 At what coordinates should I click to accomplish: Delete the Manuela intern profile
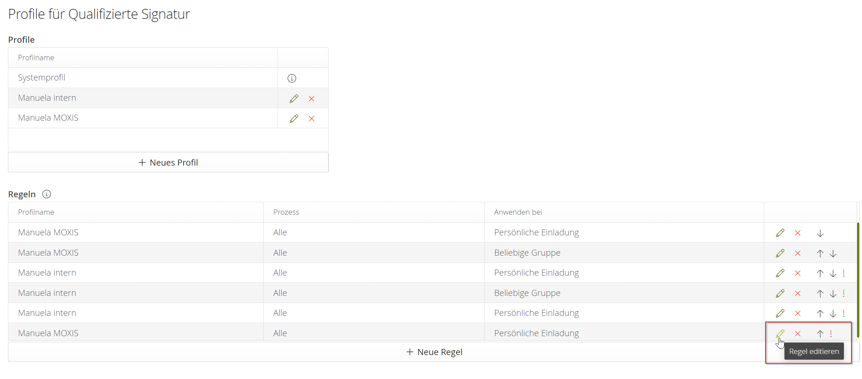pos(312,99)
